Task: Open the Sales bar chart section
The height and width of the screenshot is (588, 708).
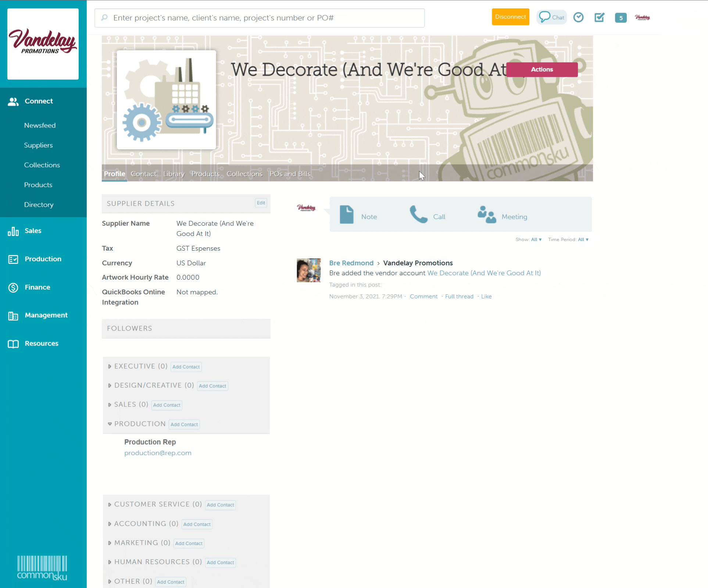Action: tap(33, 231)
